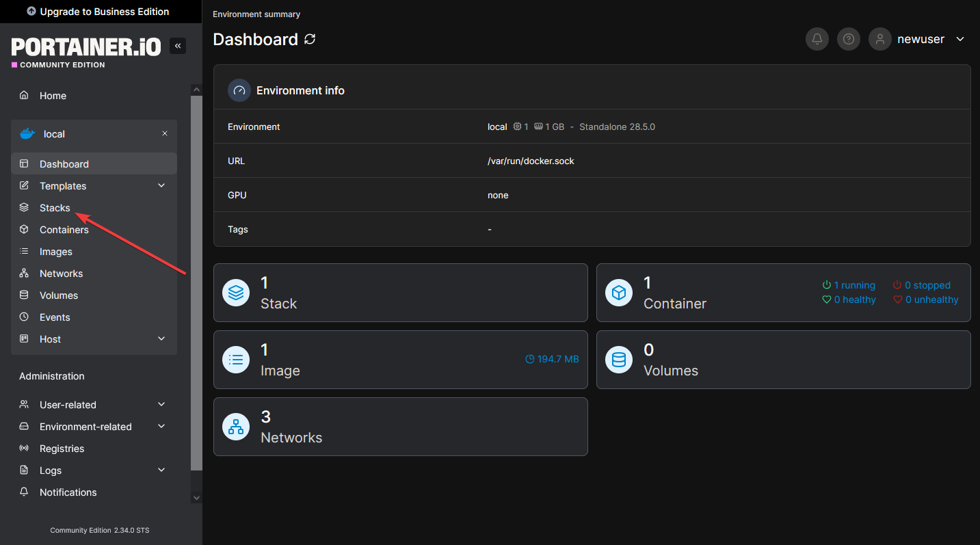Expand the Templates submenu chevron
Screen dimensions: 980x545
coord(161,186)
